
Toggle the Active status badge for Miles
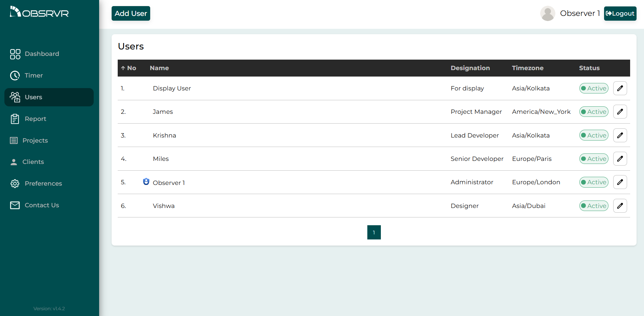coord(594,159)
